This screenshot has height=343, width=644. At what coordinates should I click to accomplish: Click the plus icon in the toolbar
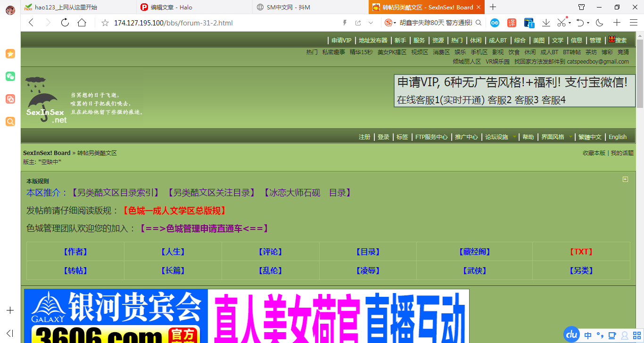[617, 23]
